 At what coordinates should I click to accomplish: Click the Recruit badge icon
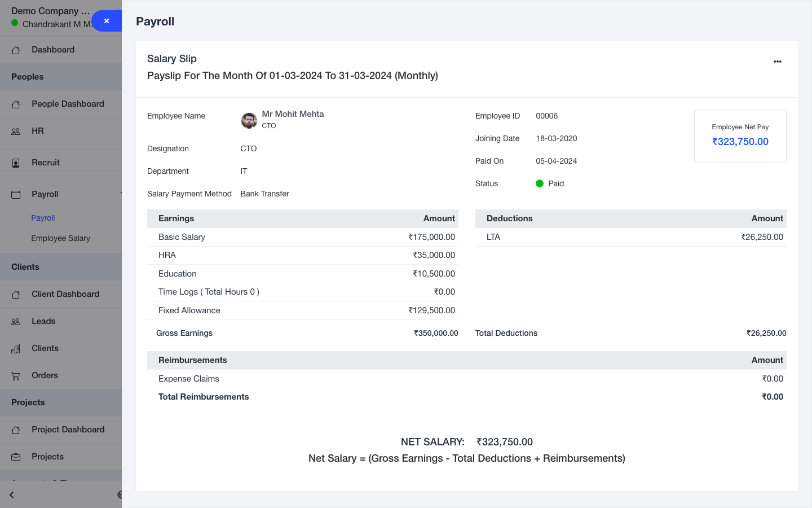[x=16, y=163]
